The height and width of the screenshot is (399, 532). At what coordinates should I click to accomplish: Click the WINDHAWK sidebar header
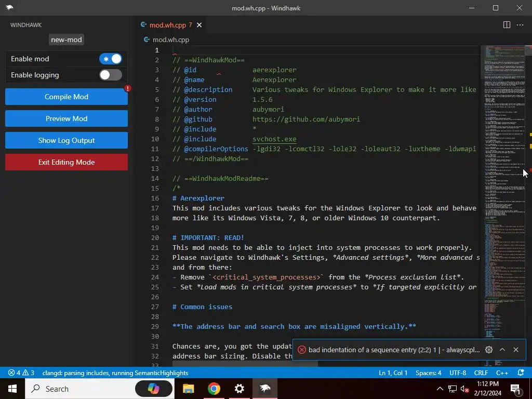(26, 25)
